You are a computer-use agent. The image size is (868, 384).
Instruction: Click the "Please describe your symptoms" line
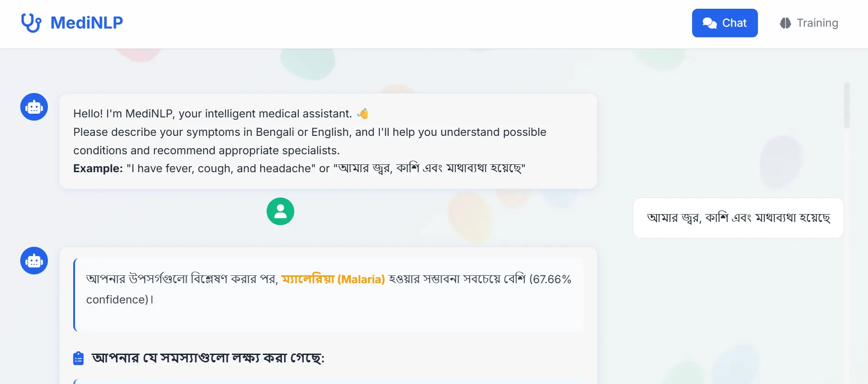click(309, 132)
